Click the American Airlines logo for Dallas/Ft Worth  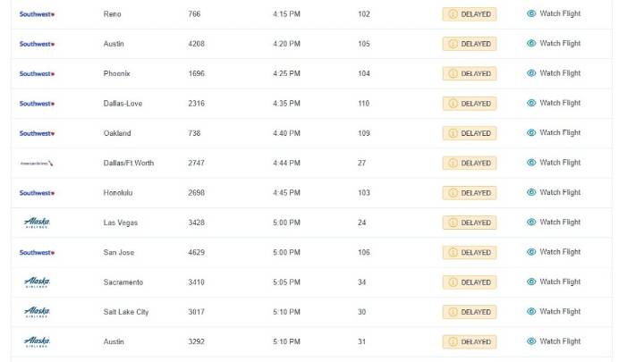pyautogui.click(x=38, y=163)
